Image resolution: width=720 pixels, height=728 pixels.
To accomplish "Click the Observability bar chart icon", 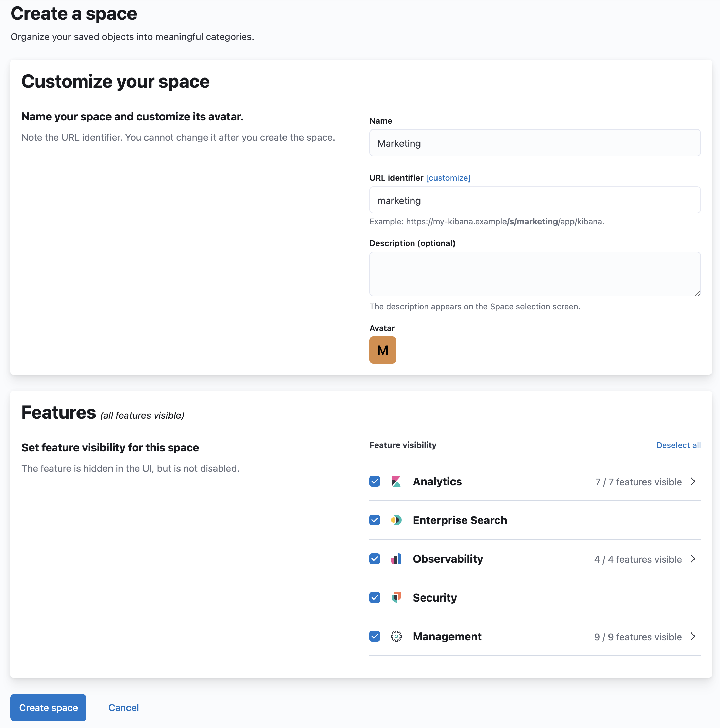I will click(396, 559).
